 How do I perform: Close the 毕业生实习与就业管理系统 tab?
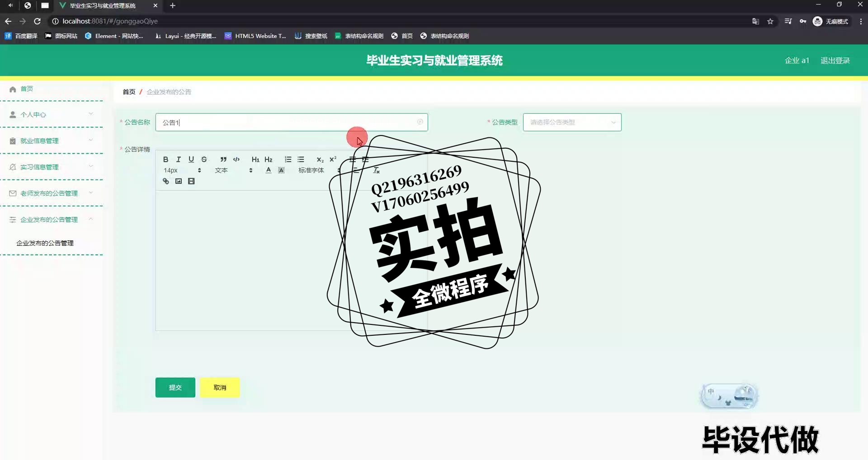point(156,5)
